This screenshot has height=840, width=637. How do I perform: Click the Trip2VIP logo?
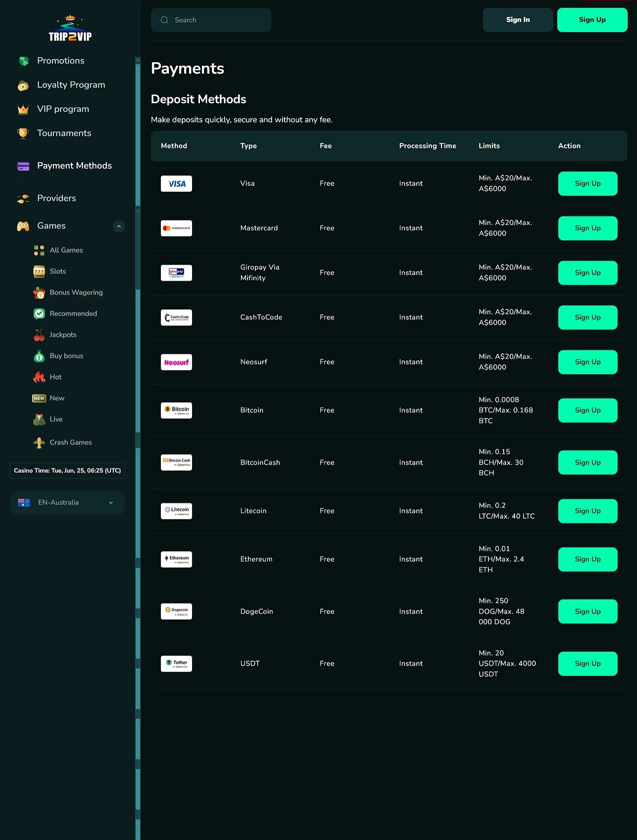[x=70, y=29]
